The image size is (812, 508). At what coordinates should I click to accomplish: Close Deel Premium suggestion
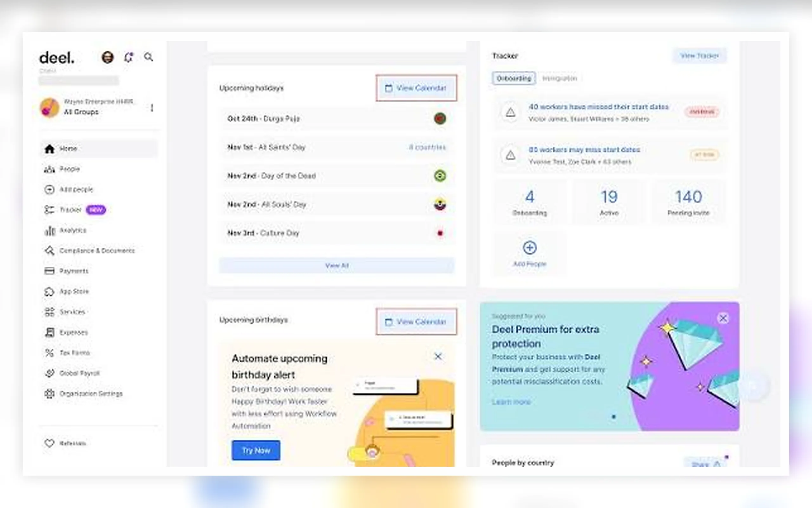point(723,318)
